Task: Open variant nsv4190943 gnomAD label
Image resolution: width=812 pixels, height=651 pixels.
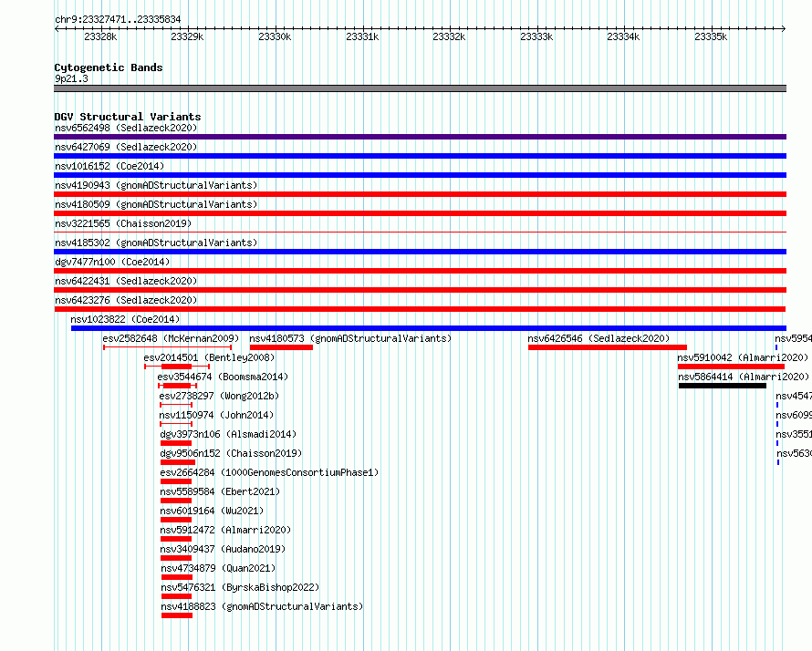Action: pos(156,185)
